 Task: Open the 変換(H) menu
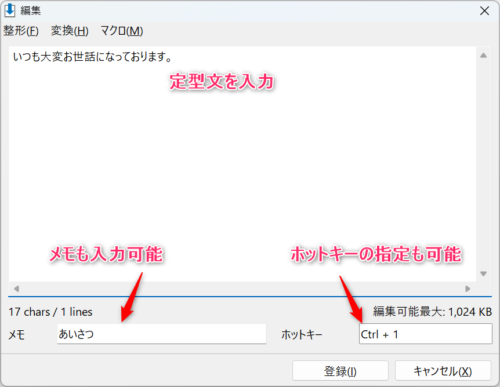70,31
